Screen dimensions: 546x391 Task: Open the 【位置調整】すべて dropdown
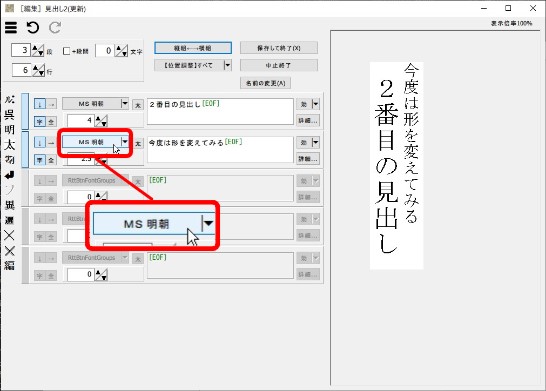pos(227,65)
